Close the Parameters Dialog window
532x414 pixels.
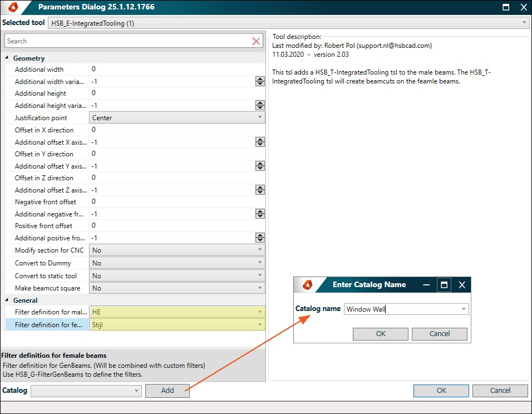click(x=524, y=7)
